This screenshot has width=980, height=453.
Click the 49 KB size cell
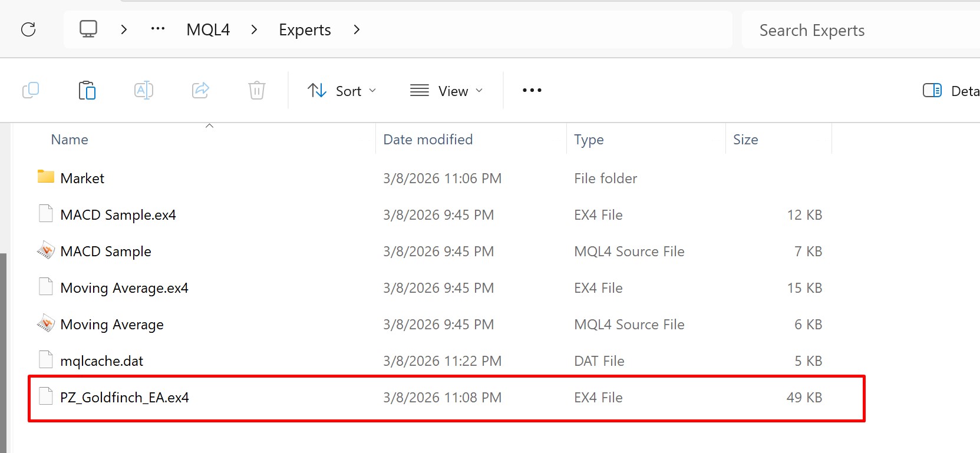coord(804,398)
